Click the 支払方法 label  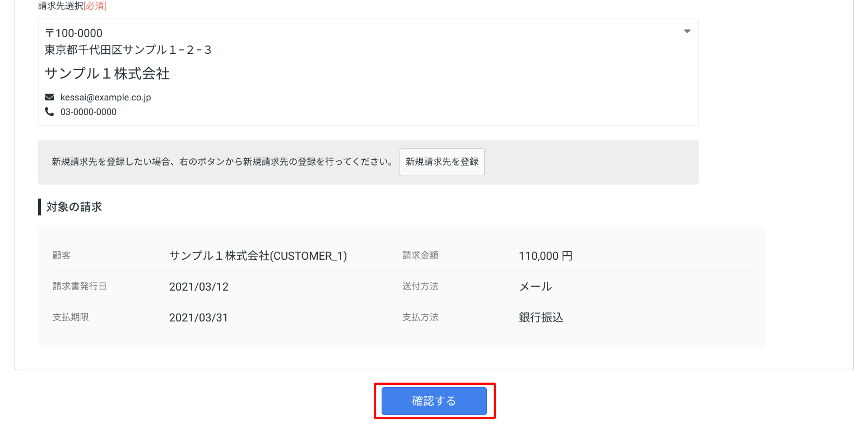click(x=420, y=317)
